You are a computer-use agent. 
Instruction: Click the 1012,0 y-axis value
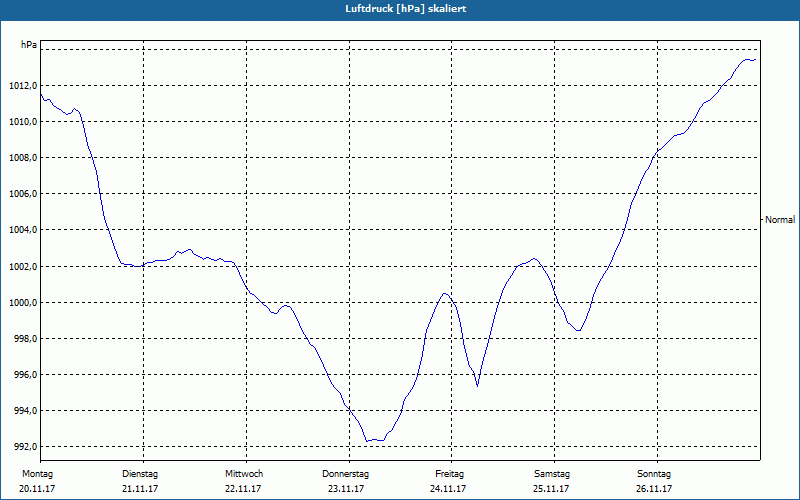[23, 86]
